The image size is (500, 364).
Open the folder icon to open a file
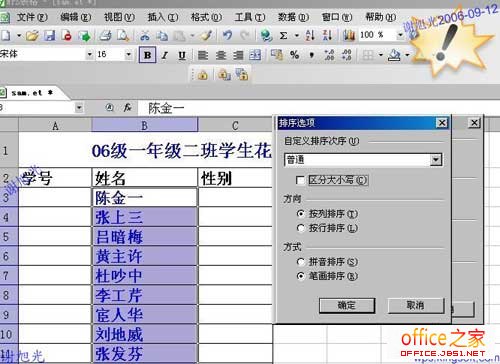32,35
